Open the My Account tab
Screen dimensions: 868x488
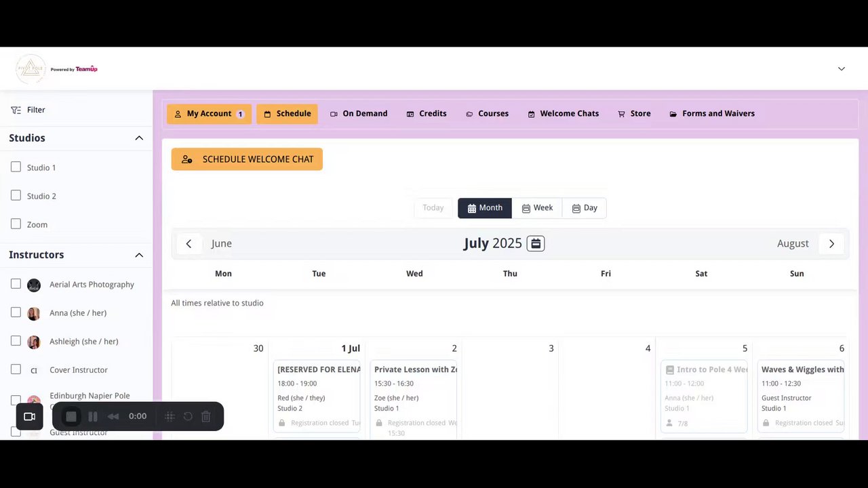point(209,114)
